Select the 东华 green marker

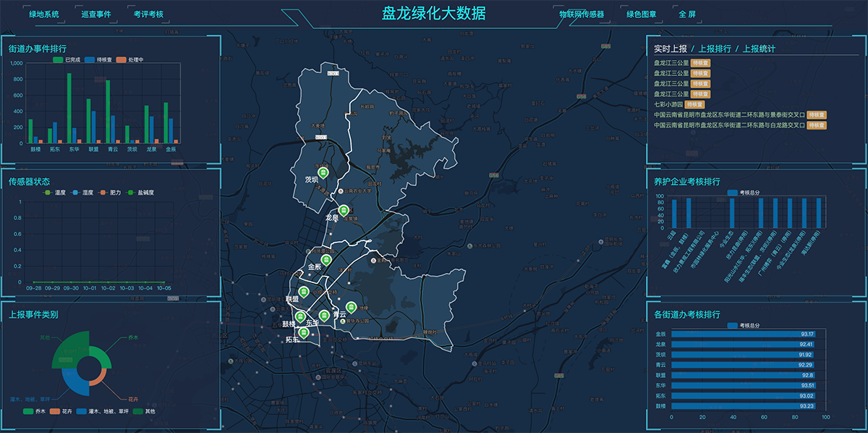pyautogui.click(x=324, y=315)
